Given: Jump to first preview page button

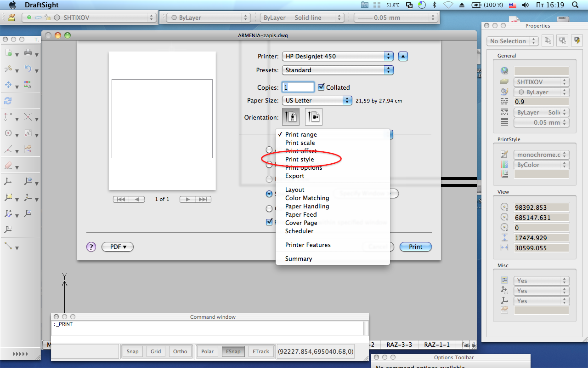Looking at the screenshot, I should pyautogui.click(x=121, y=199).
